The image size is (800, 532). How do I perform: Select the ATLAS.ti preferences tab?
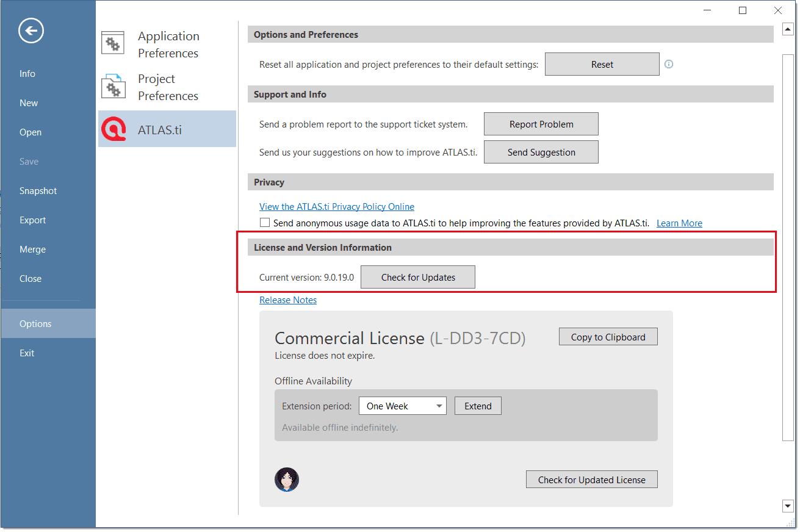(x=167, y=129)
